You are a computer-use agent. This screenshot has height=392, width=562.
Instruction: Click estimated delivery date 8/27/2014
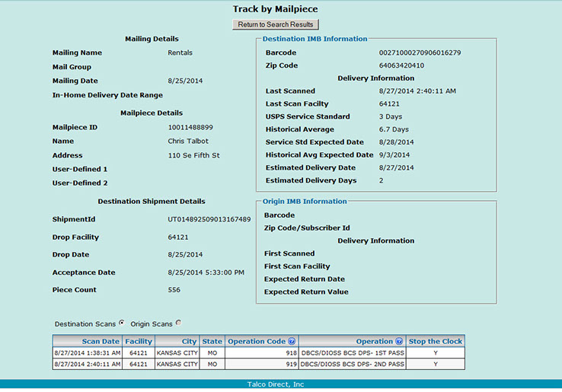[396, 167]
